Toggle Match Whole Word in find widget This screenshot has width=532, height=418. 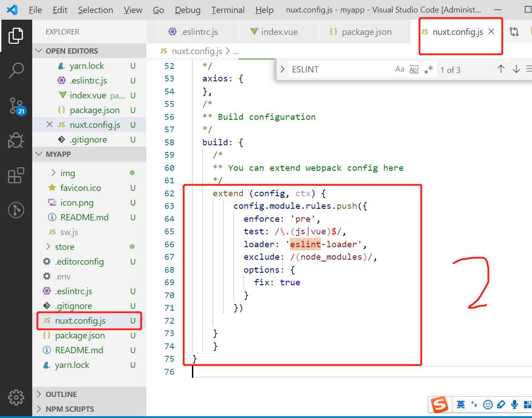tap(414, 69)
